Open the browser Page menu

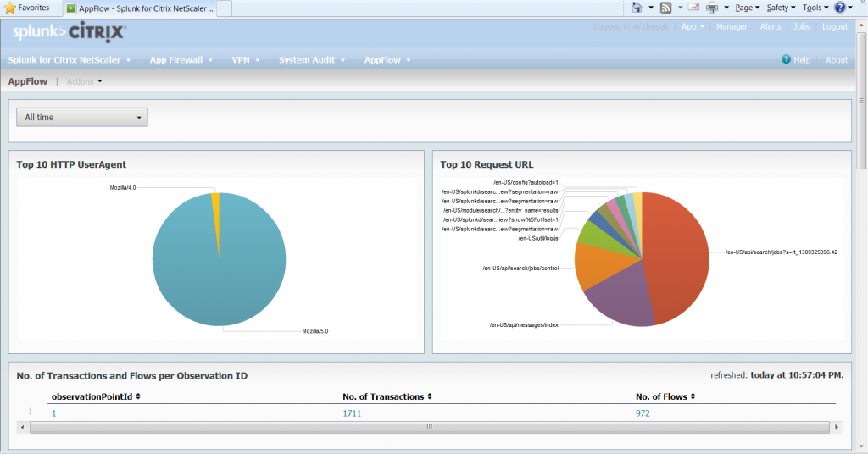tap(748, 8)
